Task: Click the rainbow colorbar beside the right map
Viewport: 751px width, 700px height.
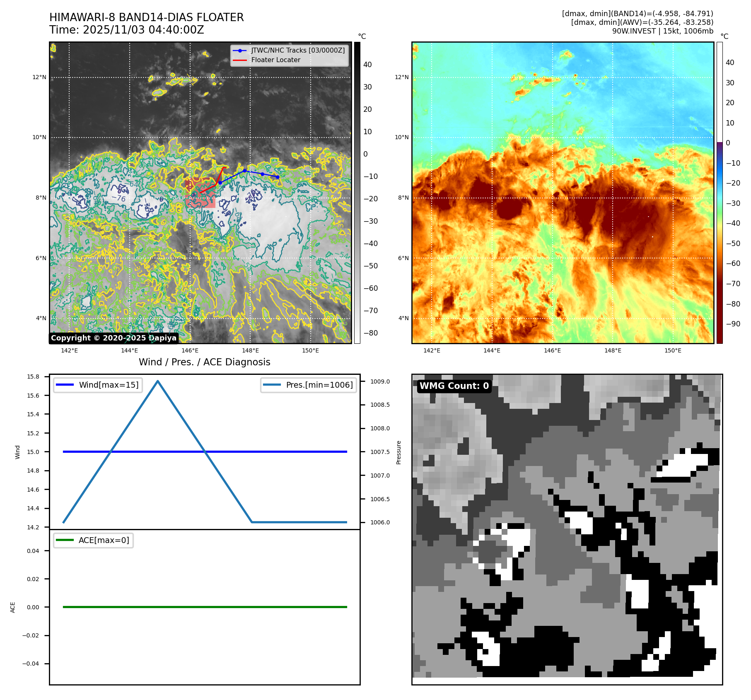Action: click(x=720, y=193)
